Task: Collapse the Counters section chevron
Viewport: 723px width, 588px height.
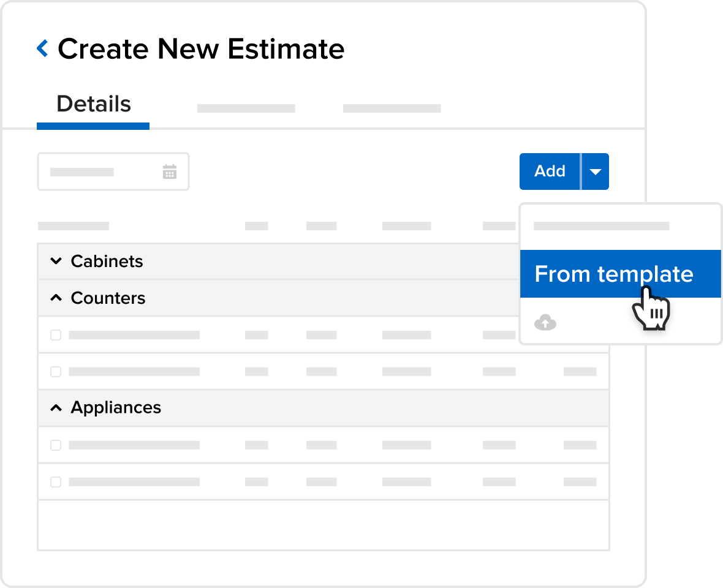Action: tap(56, 298)
